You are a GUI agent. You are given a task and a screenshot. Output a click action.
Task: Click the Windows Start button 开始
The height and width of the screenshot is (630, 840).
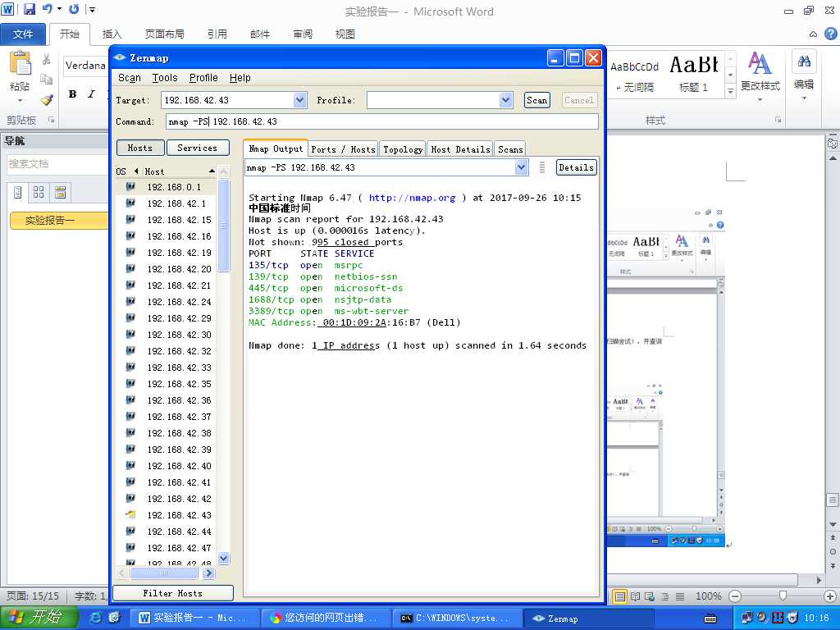pyautogui.click(x=39, y=618)
